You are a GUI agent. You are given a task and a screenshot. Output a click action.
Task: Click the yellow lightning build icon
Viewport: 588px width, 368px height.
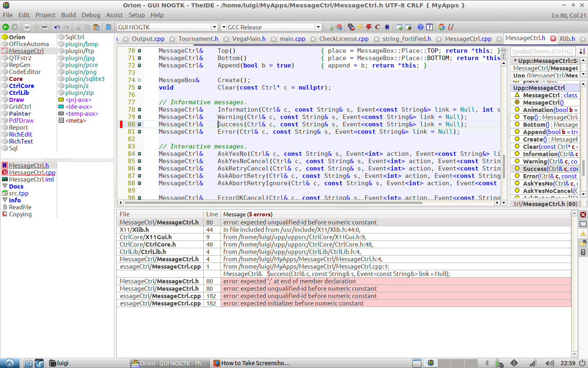(360, 27)
